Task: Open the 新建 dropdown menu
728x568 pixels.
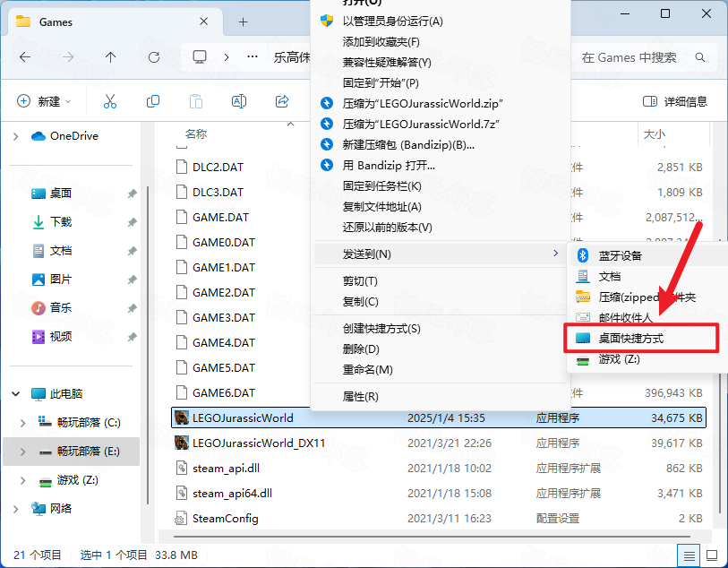Action: (x=44, y=101)
